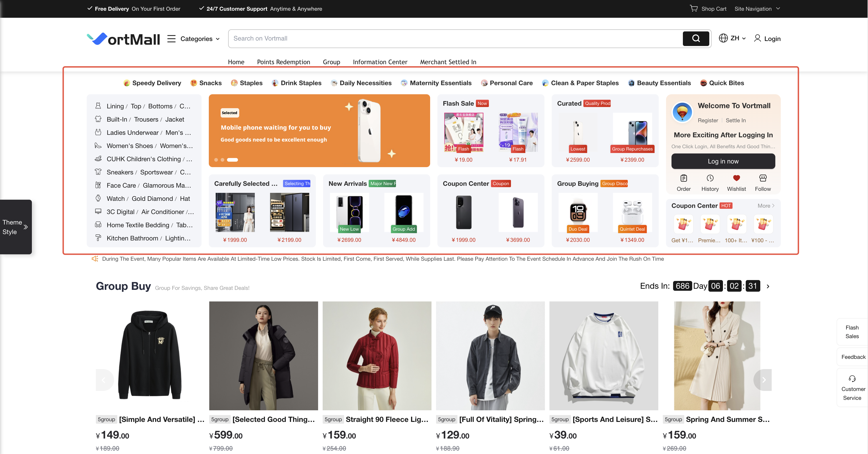Expand the Theme Style side panel
This screenshot has width=868, height=454.
coord(26,227)
